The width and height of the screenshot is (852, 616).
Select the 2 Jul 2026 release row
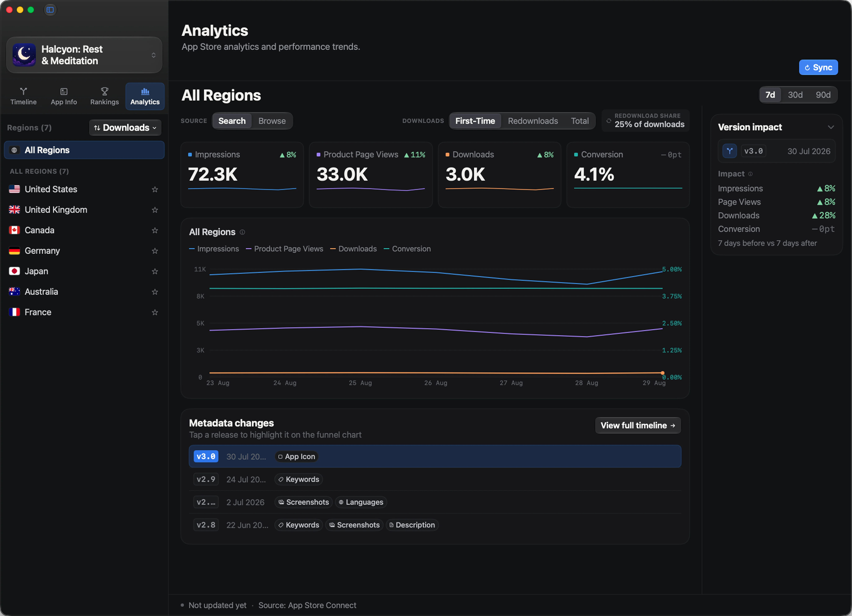click(x=435, y=503)
